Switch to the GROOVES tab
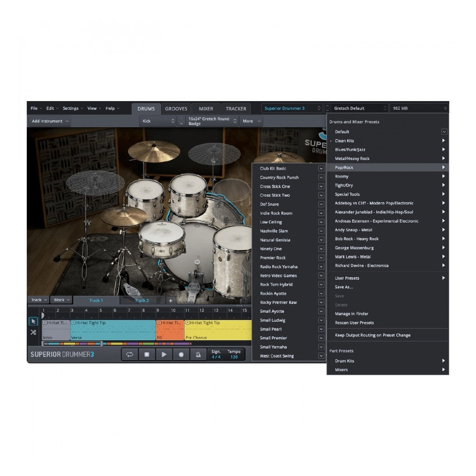Viewport: 476px width, 476px height. (x=176, y=109)
